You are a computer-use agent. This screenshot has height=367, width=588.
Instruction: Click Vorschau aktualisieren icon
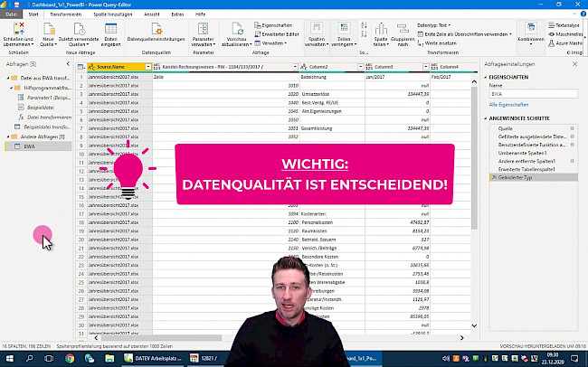237,29
